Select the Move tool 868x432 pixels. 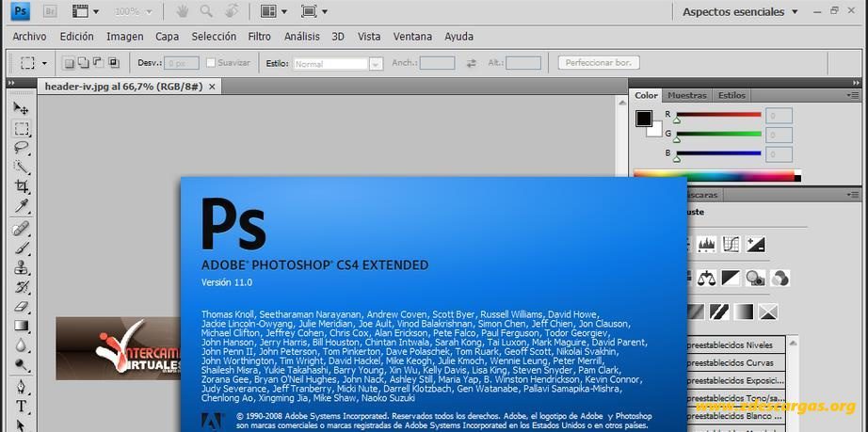[x=21, y=108]
